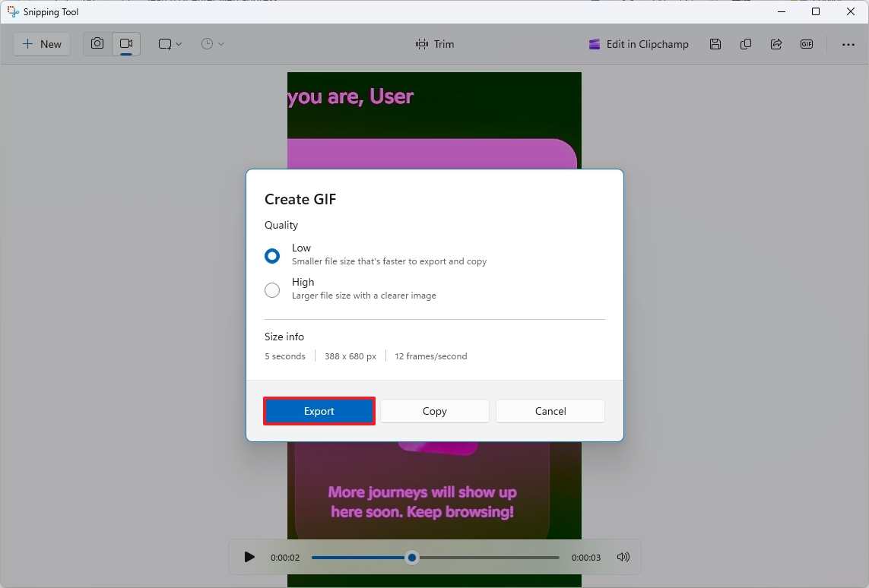Open the snipping mode dropdown
The image size is (869, 588).
coord(169,43)
